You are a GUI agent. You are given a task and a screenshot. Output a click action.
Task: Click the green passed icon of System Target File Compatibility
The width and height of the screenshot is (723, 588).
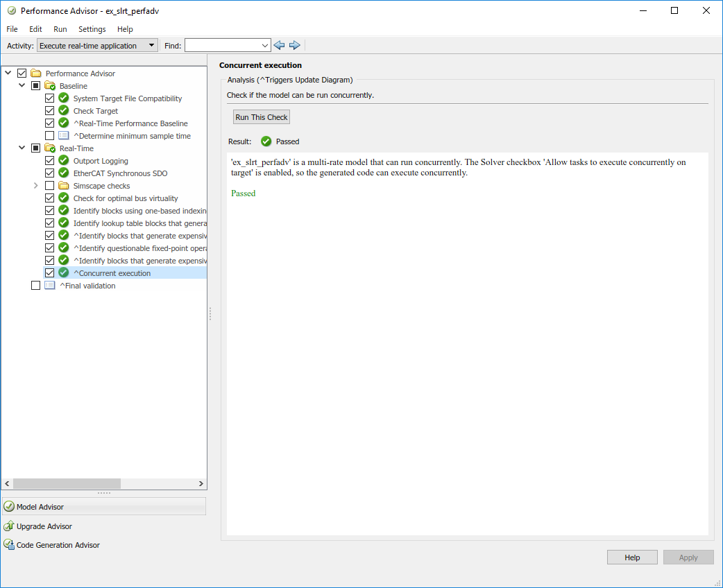(64, 98)
